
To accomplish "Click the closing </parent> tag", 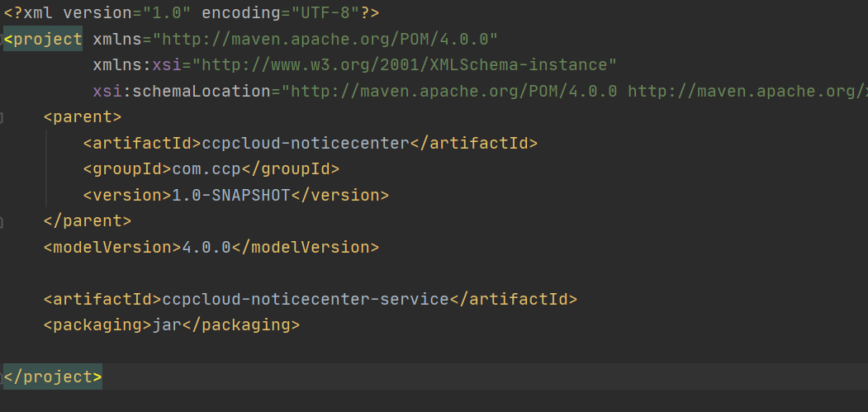I will [88, 221].
